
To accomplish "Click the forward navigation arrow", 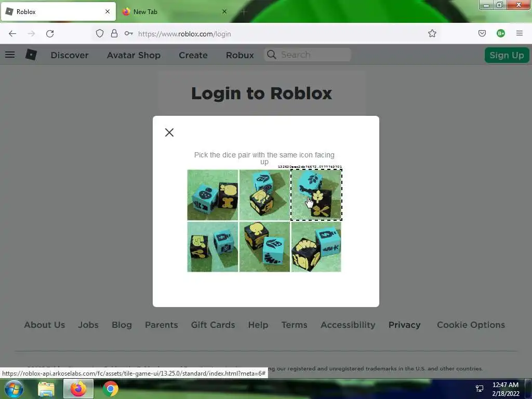I will click(31, 34).
